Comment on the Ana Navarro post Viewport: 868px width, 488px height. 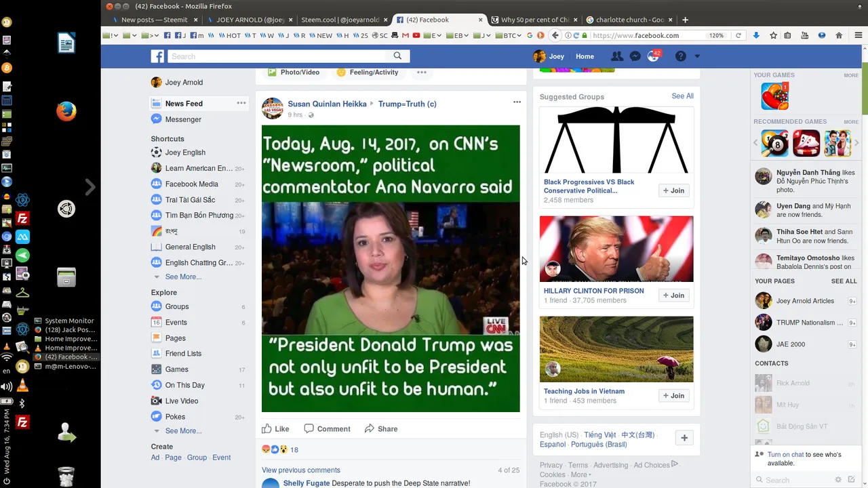tap(327, 428)
